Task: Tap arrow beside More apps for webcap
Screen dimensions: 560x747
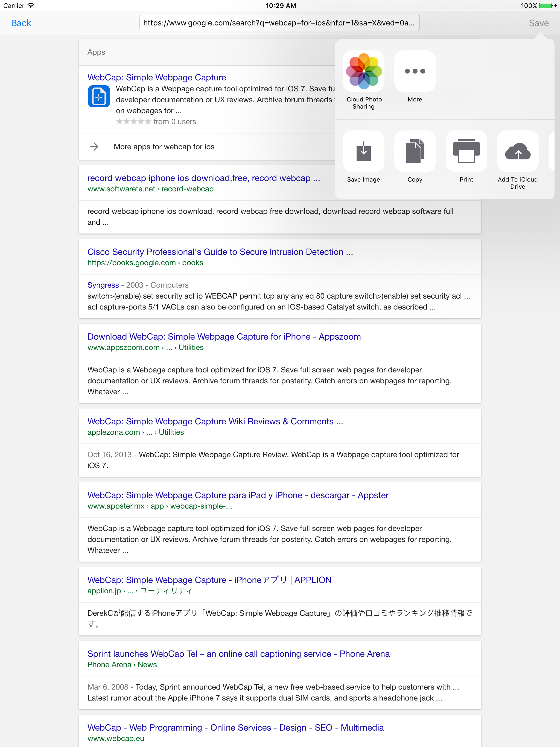Action: pos(94,147)
